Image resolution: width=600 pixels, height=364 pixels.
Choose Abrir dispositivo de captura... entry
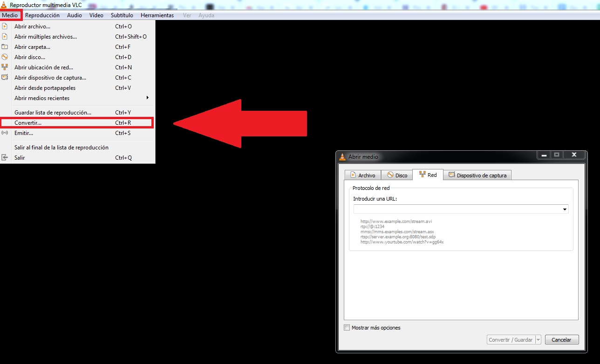(77, 78)
